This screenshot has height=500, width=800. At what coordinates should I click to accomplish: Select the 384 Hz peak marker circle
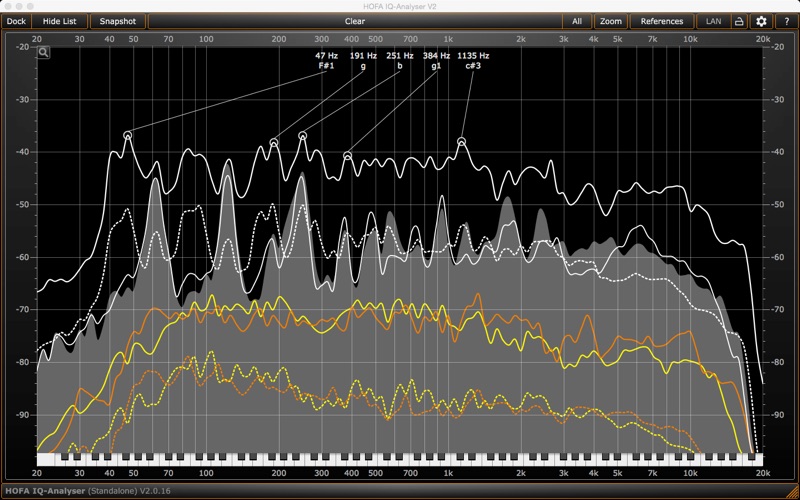(x=347, y=156)
